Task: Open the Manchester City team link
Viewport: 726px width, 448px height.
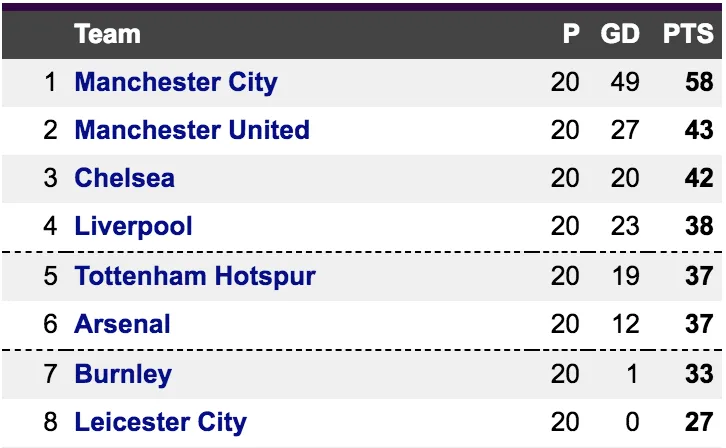Action: coord(176,82)
